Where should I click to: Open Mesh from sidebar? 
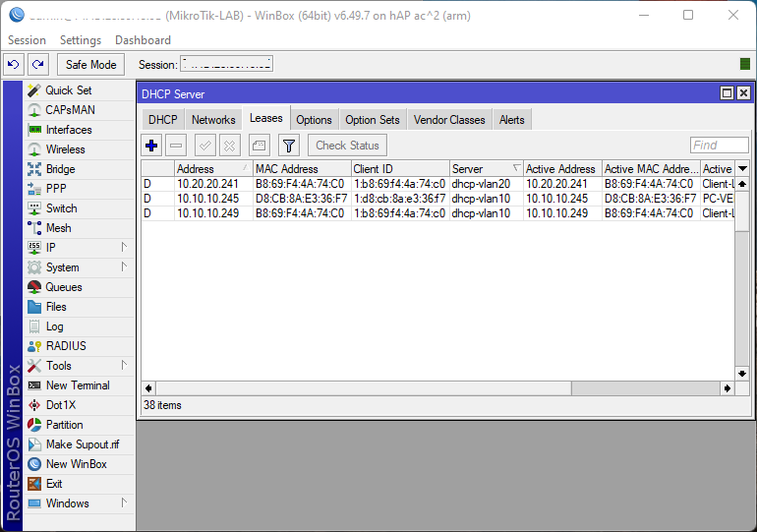click(80, 228)
